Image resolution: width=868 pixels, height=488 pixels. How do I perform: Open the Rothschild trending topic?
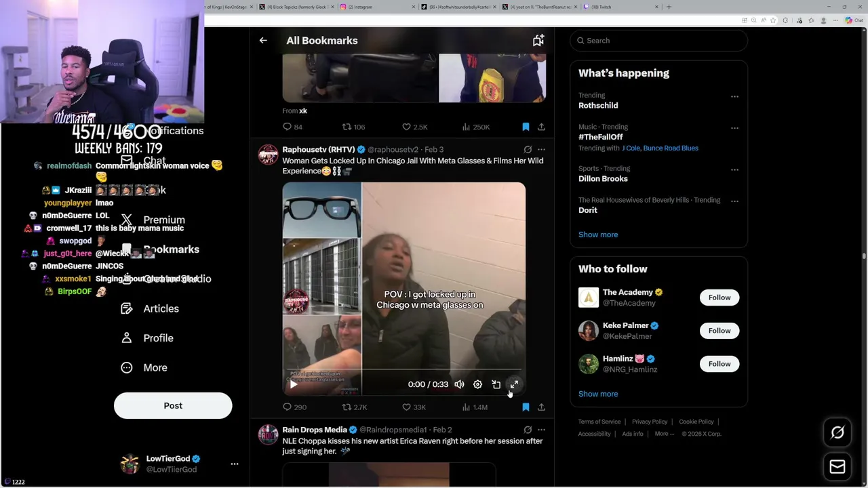click(598, 106)
